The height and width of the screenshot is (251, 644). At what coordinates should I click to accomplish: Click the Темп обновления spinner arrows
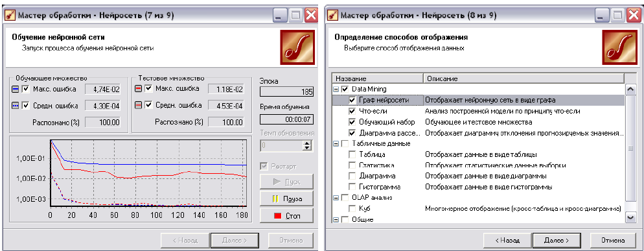[x=306, y=145]
